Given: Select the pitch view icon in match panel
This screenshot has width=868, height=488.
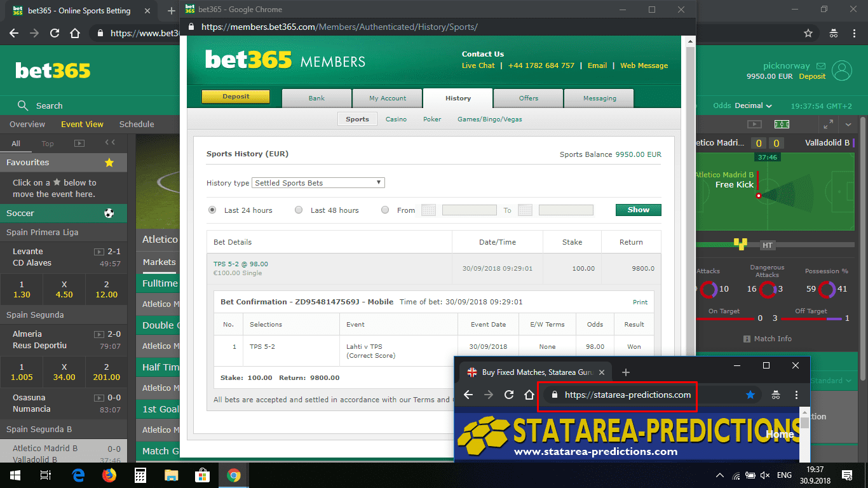Looking at the screenshot, I should click(x=782, y=124).
